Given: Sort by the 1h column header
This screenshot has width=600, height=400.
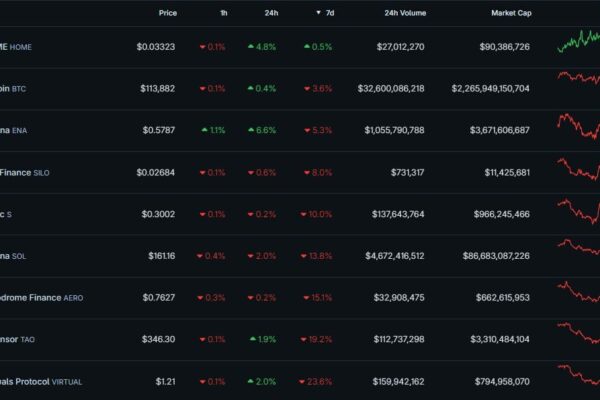Looking at the screenshot, I should (x=224, y=13).
